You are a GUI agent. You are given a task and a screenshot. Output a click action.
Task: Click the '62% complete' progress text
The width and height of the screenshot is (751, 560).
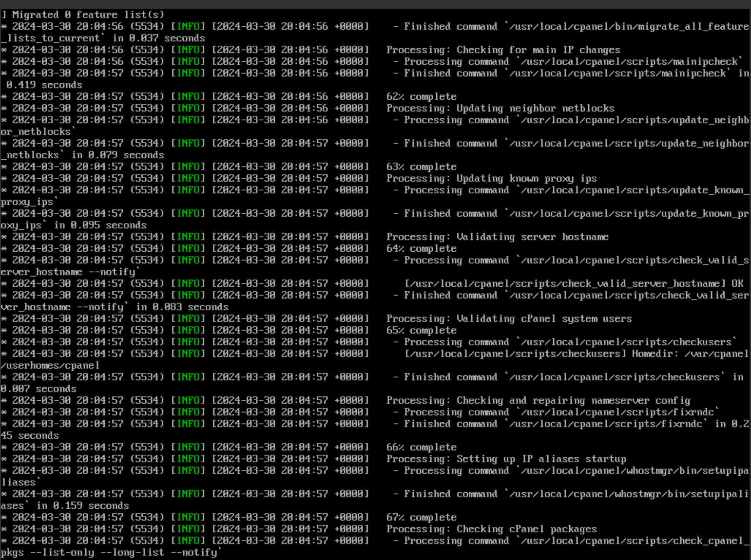(421, 96)
